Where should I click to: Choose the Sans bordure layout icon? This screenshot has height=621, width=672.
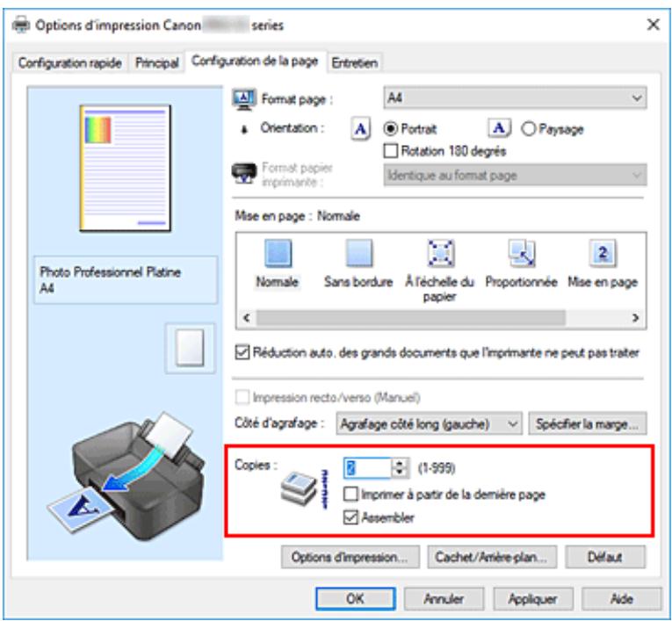coord(358,253)
